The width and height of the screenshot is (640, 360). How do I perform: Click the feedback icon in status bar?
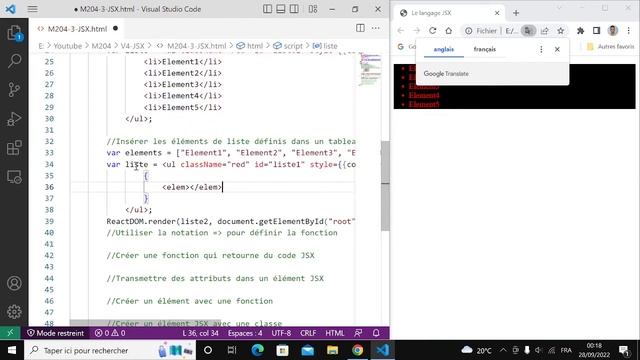pos(358,333)
